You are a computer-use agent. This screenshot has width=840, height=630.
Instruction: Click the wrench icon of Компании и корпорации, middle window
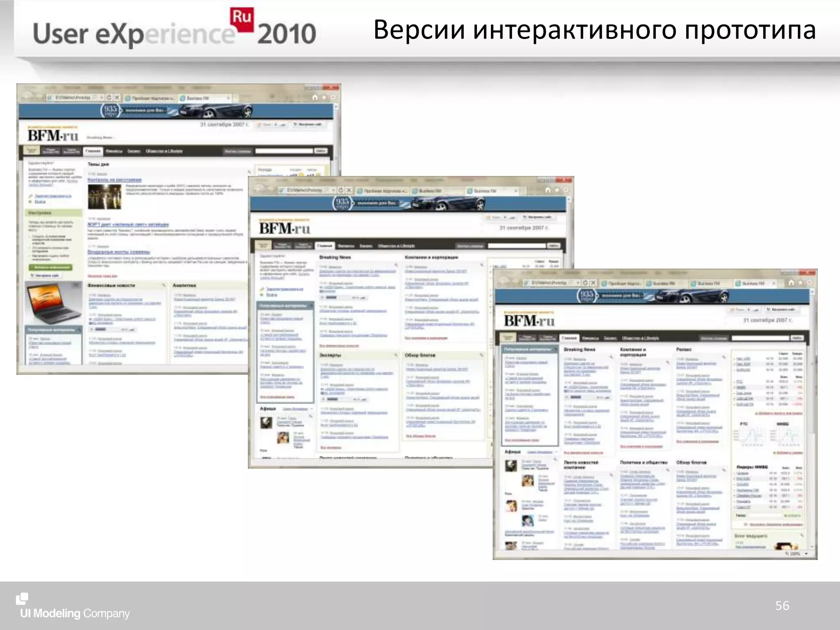[x=482, y=265]
